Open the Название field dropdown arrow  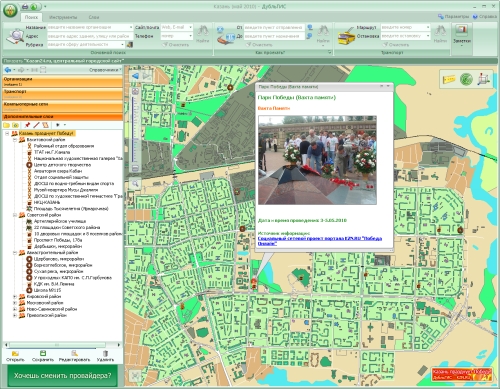pyautogui.click(x=131, y=27)
